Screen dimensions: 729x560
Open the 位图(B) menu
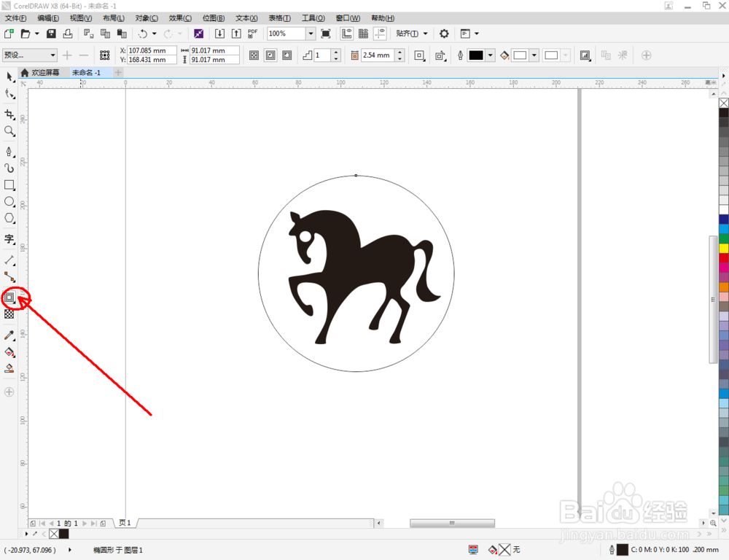click(214, 18)
